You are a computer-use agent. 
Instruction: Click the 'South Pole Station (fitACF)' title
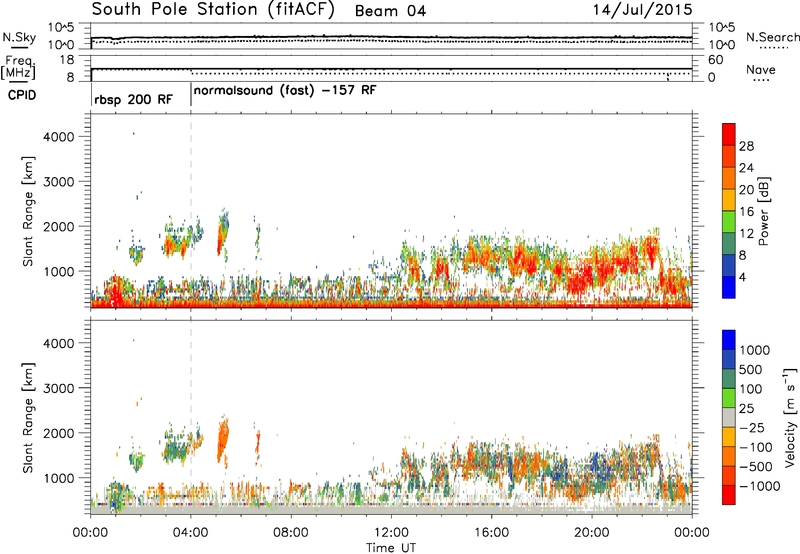click(213, 10)
